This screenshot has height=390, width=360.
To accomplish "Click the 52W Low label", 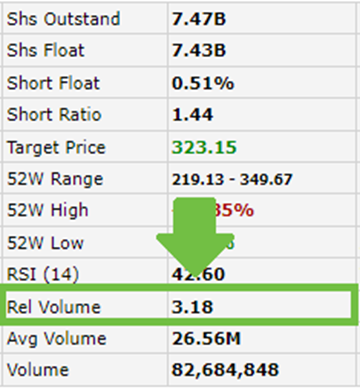I will click(x=45, y=243).
